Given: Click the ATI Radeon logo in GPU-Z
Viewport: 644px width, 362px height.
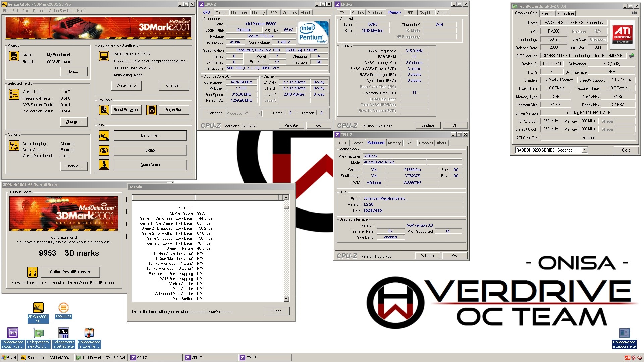Looking at the screenshot, I should click(x=623, y=34).
